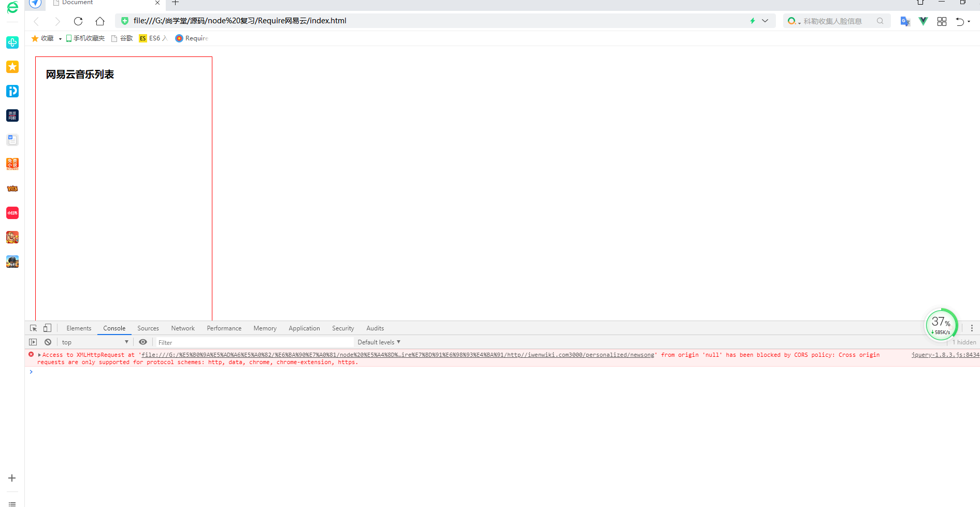Click the compass navigation icon beside the tab
Screen dimensions: 980x507
click(35, 3)
